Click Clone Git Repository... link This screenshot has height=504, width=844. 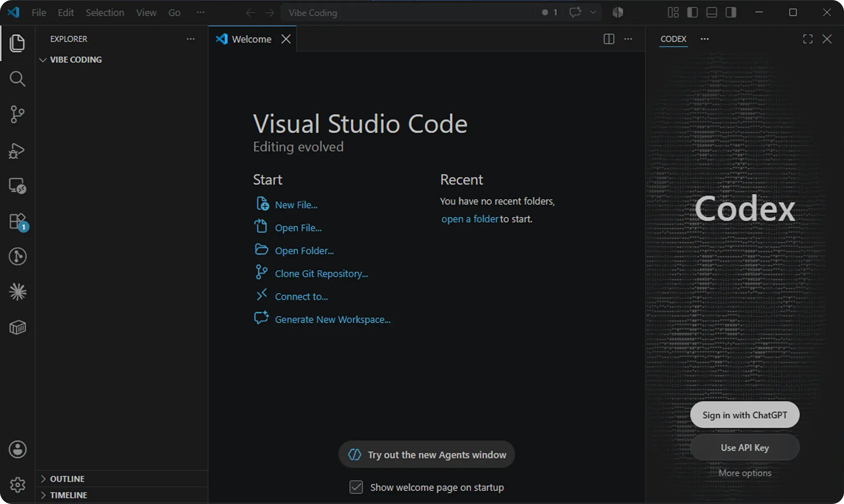tap(321, 274)
